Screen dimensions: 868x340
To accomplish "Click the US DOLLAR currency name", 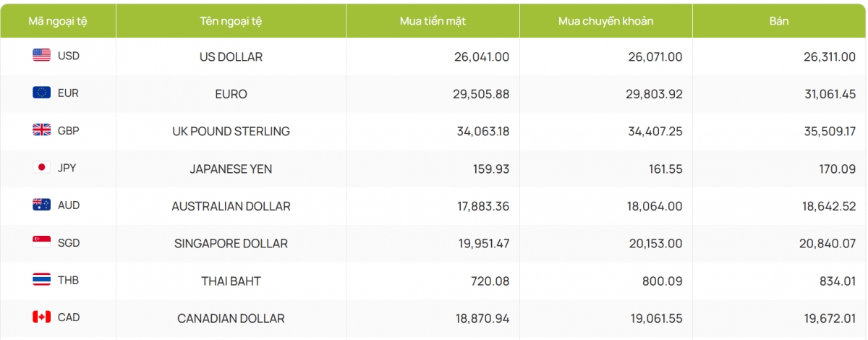I will (231, 56).
